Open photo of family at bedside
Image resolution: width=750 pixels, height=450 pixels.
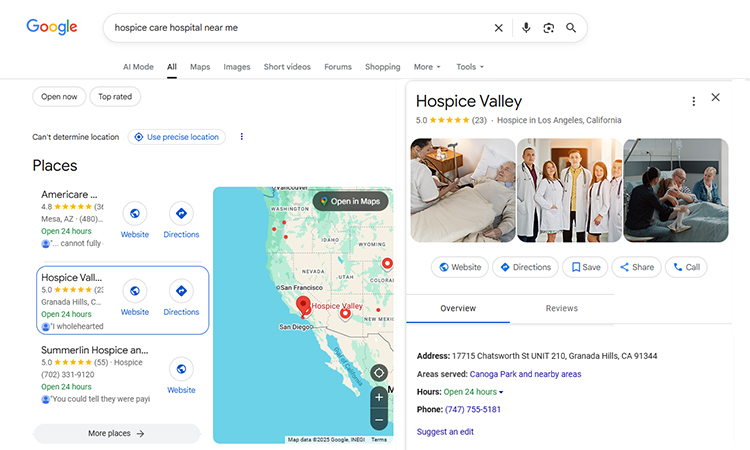tap(676, 190)
